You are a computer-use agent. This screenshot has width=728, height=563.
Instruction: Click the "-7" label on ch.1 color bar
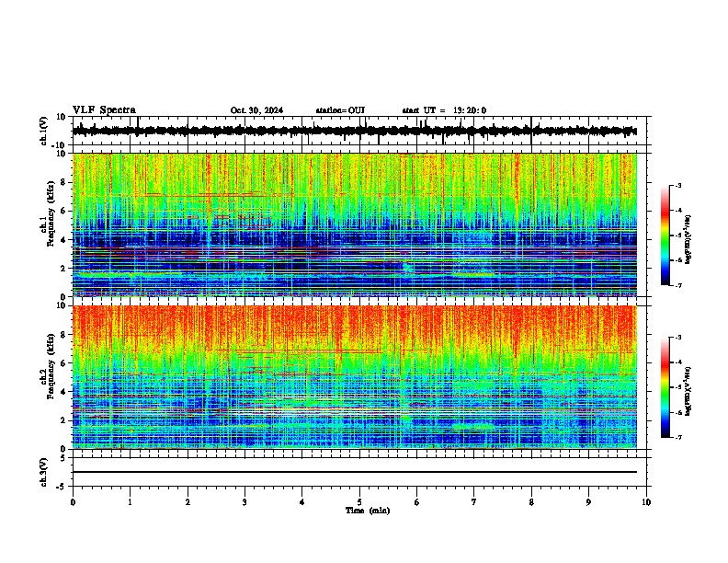[x=677, y=285]
